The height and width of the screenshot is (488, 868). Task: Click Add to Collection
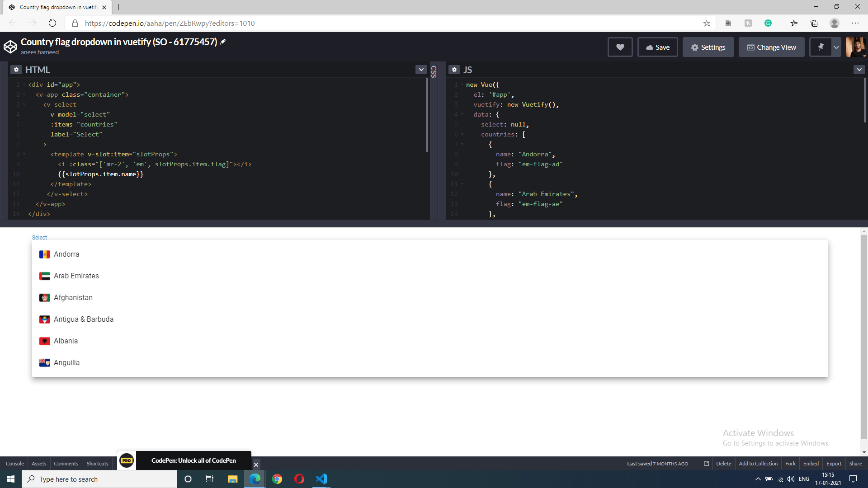pos(758,463)
